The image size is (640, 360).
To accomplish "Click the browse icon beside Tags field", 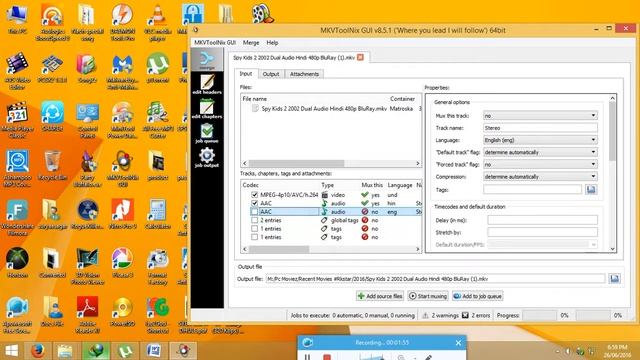I will 591,189.
